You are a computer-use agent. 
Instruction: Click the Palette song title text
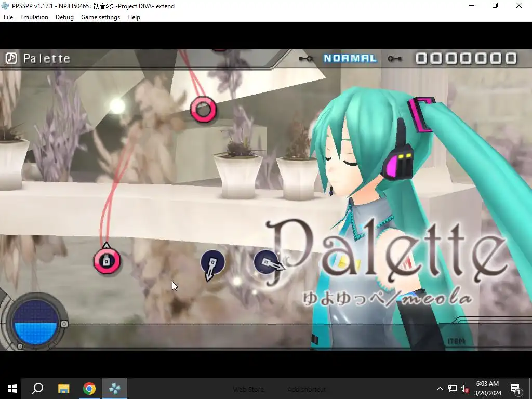pyautogui.click(x=47, y=59)
